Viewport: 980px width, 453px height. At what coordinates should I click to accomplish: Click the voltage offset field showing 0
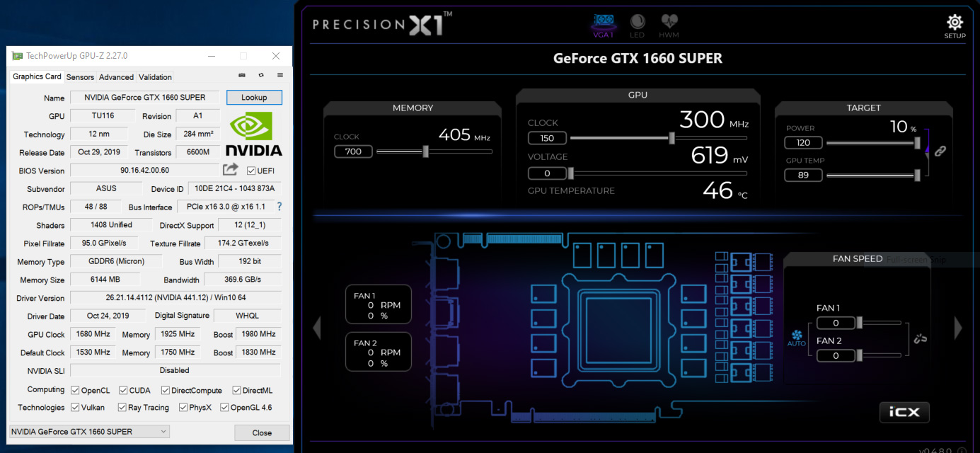pos(547,173)
